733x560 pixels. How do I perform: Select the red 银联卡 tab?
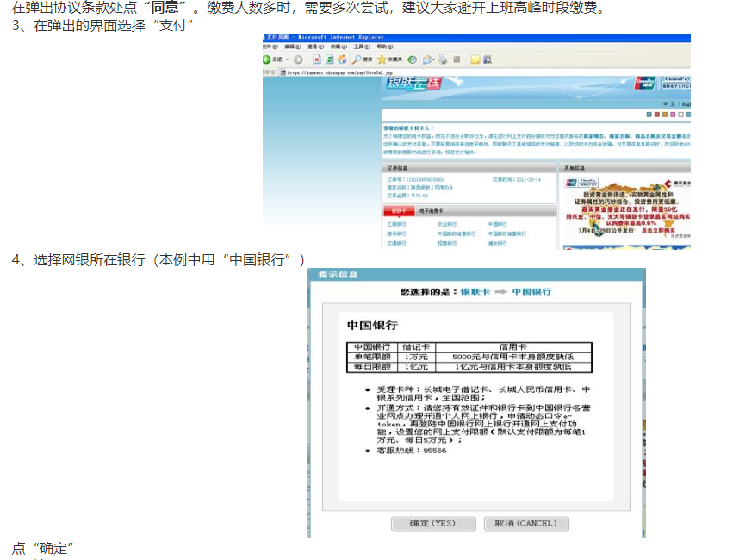tap(400, 210)
